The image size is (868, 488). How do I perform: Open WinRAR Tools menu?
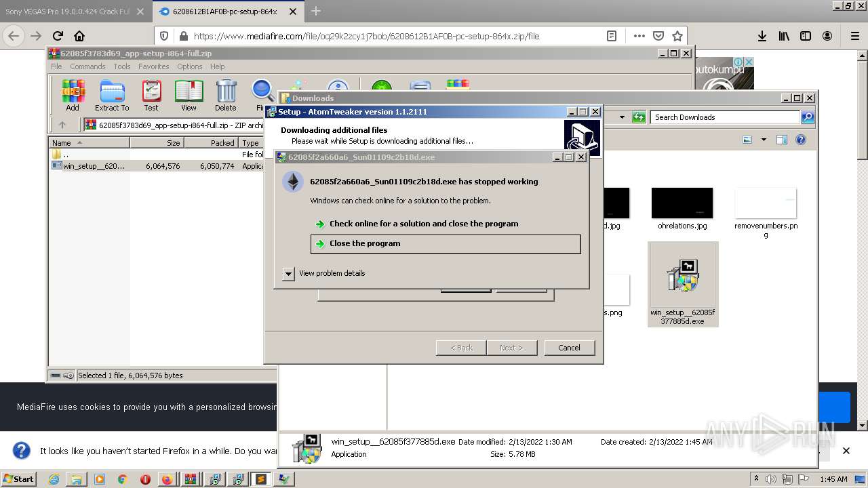coord(122,66)
